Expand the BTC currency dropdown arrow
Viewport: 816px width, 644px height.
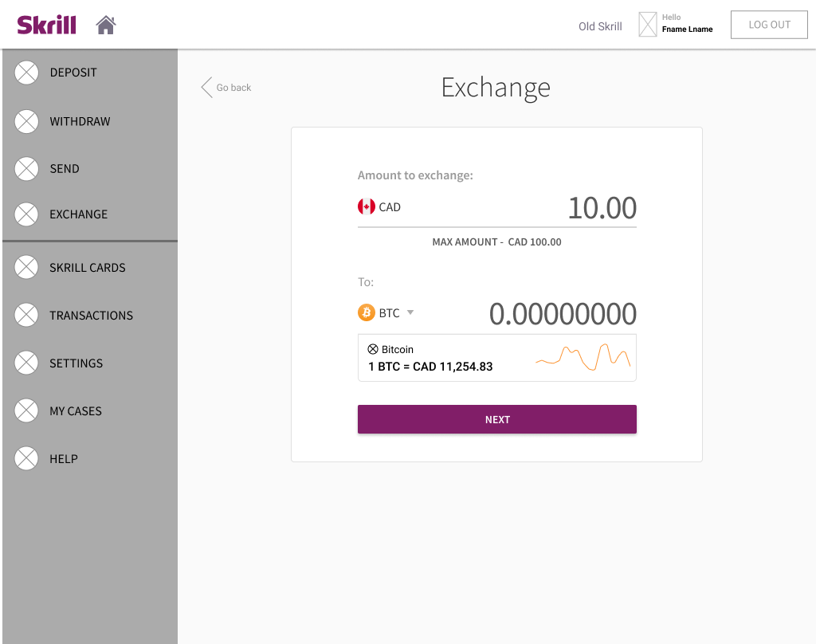tap(410, 312)
